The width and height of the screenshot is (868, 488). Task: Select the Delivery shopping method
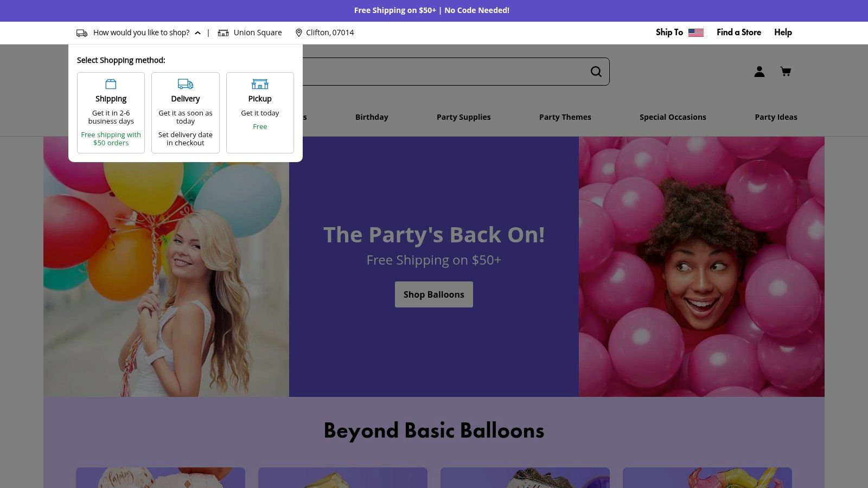coord(185,113)
